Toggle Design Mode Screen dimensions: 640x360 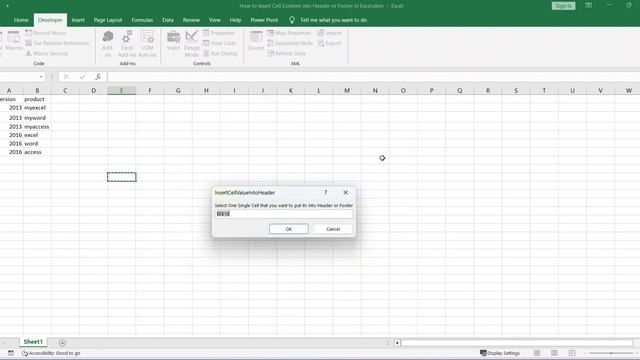click(x=191, y=44)
